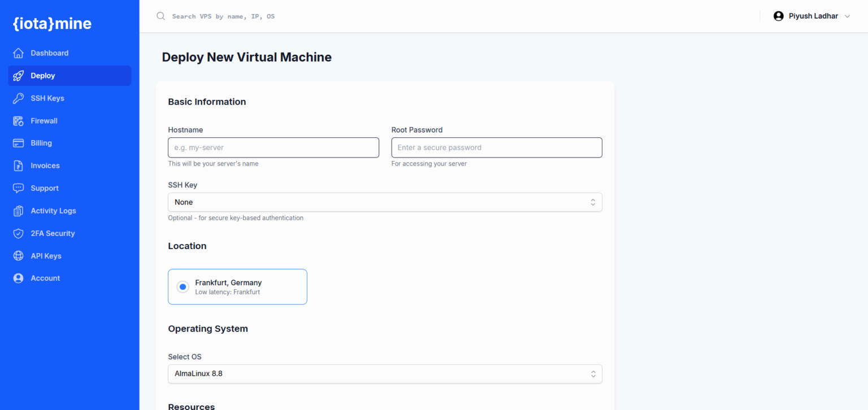Screen dimensions: 868x410
Task: Click the SSH Keys key icon
Action: pos(19,98)
